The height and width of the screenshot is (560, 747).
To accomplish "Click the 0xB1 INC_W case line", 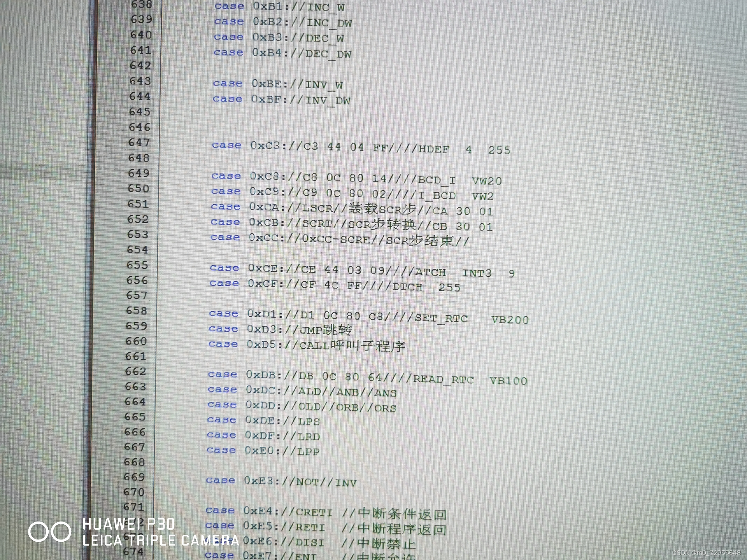I will [279, 7].
